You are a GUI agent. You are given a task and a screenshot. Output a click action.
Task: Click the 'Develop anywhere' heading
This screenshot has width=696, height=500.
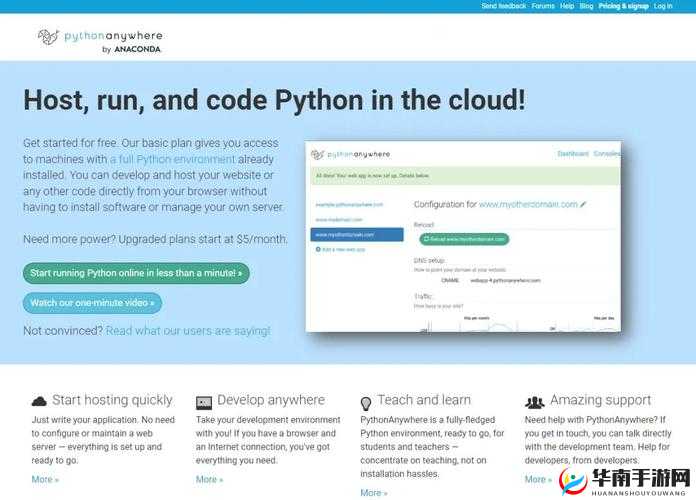[x=271, y=400]
